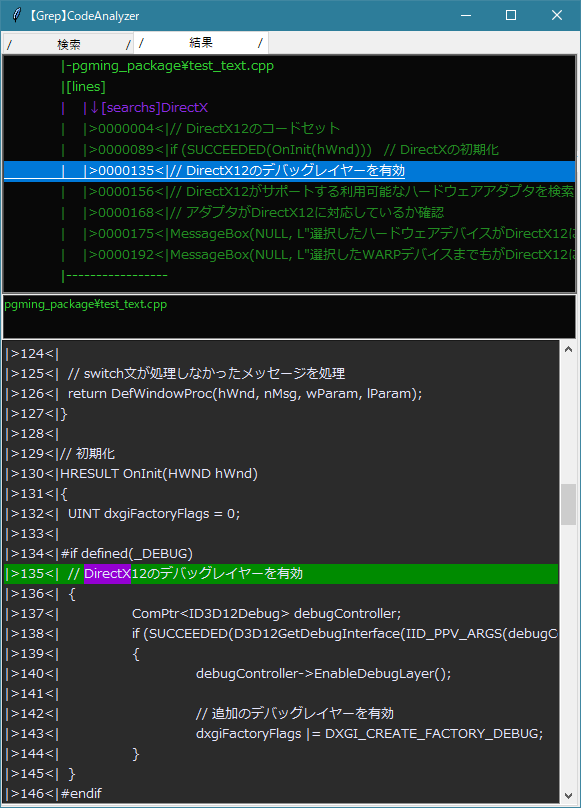Click code line 138 D3D12GetDebugInterface
Image resolution: width=581 pixels, height=808 pixels.
(281, 634)
